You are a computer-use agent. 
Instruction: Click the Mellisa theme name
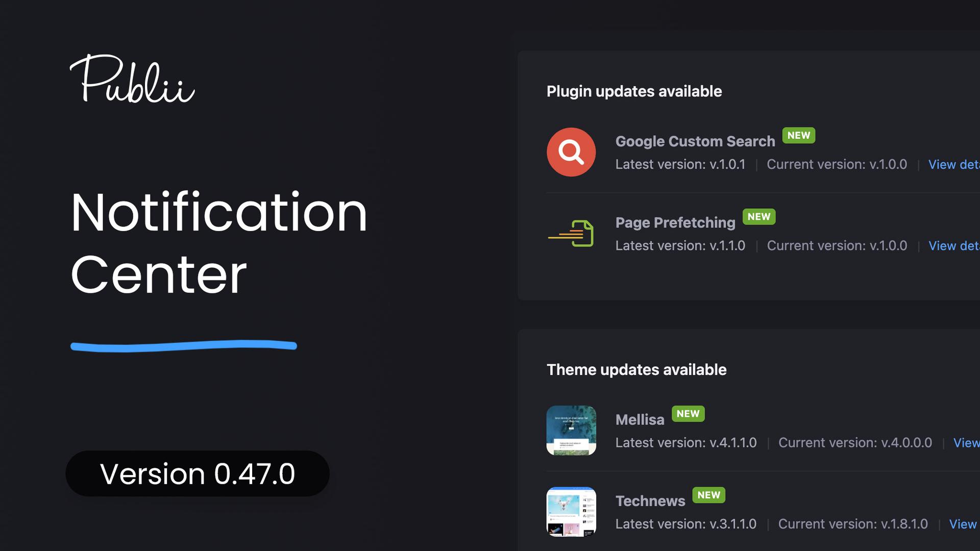click(x=640, y=420)
